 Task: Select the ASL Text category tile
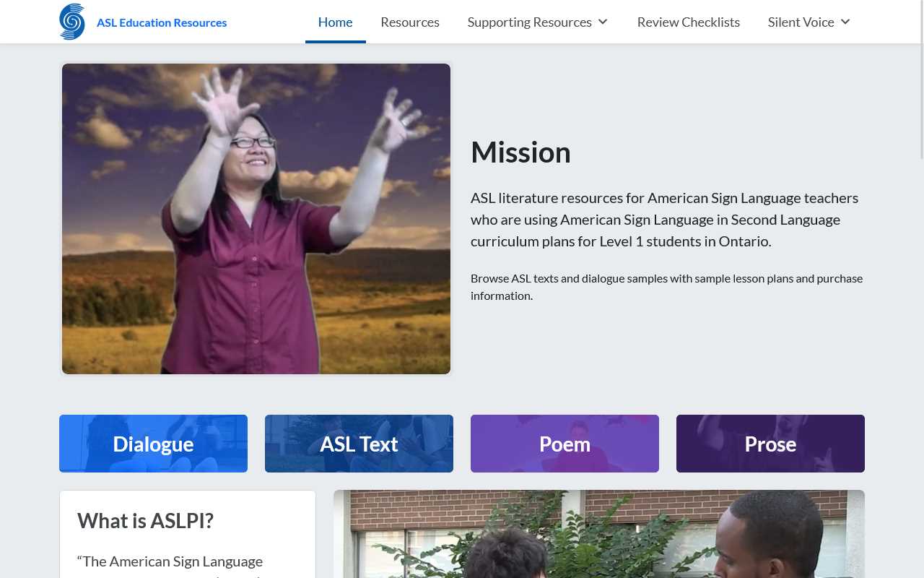359,444
